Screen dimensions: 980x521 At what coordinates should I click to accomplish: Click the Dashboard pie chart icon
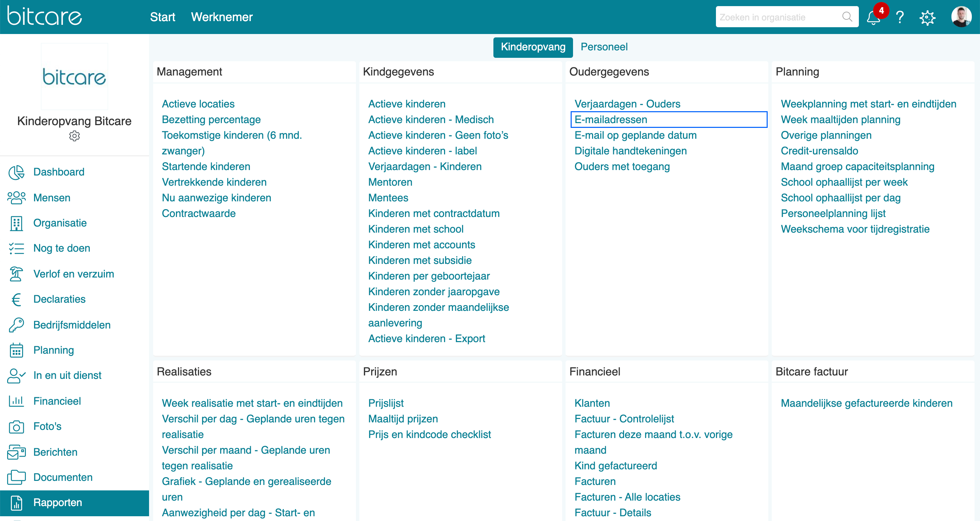16,172
